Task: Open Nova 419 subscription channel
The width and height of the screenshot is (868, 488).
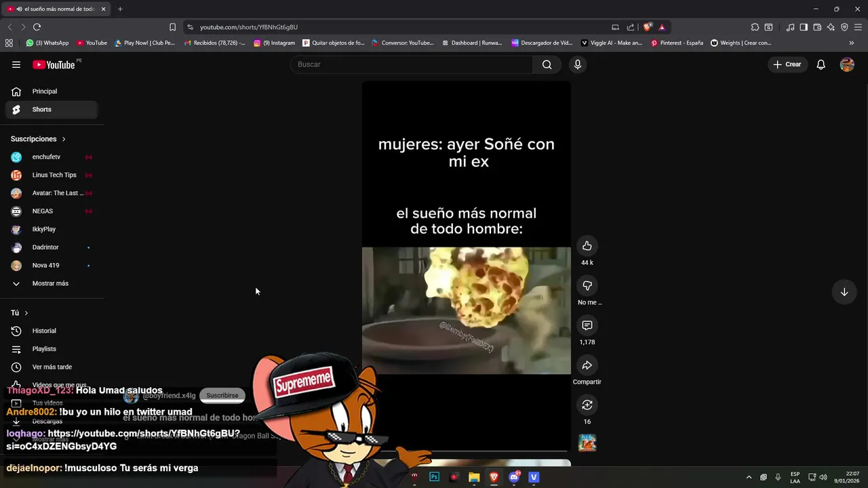Action: click(50, 265)
